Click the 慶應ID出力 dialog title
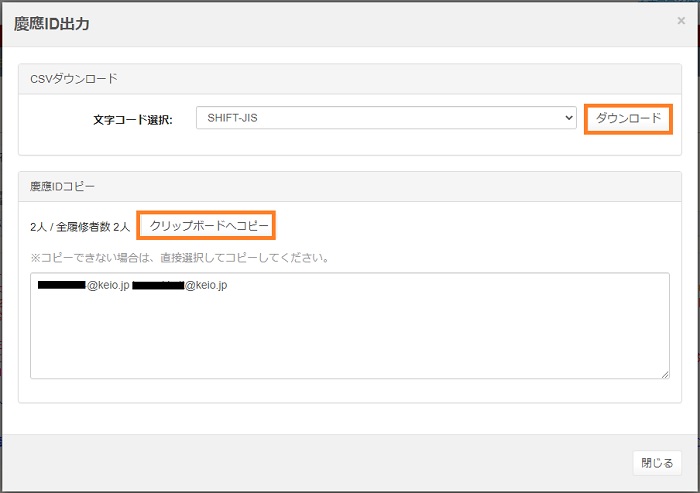The height and width of the screenshot is (493, 700). (x=52, y=22)
